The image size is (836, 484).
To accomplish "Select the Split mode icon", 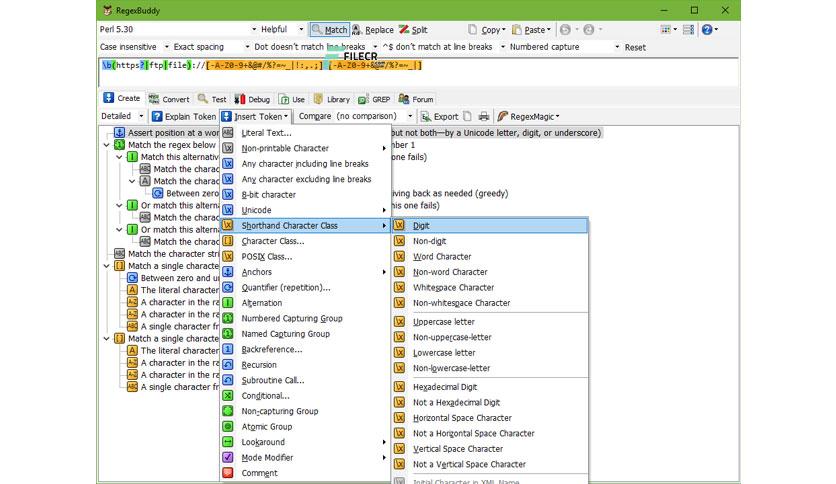I will click(404, 30).
